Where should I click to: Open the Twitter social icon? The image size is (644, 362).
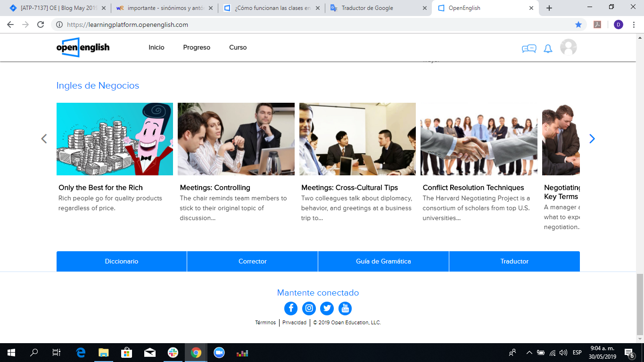click(x=327, y=309)
